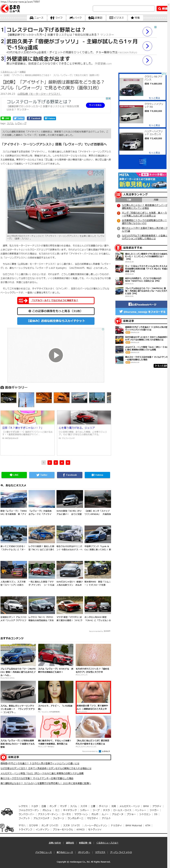Select the 今週 ranking tab
Viewport: 170px width, 868px height.
[129, 200]
